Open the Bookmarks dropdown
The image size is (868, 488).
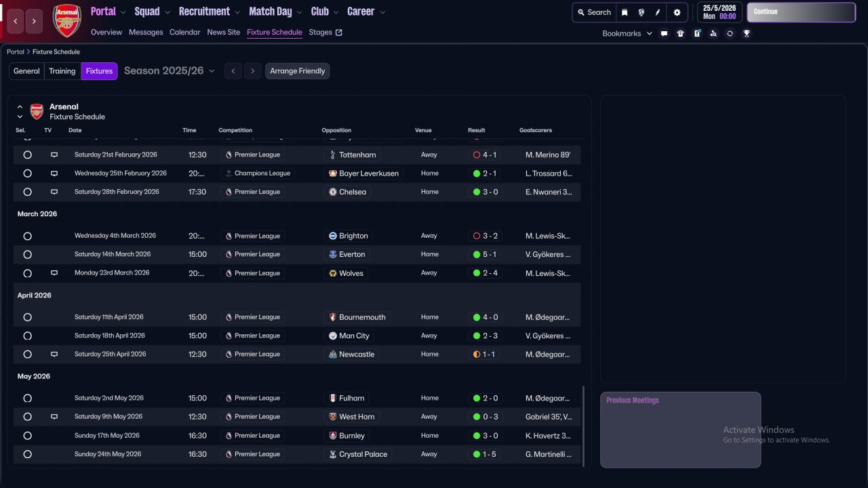[x=627, y=33]
